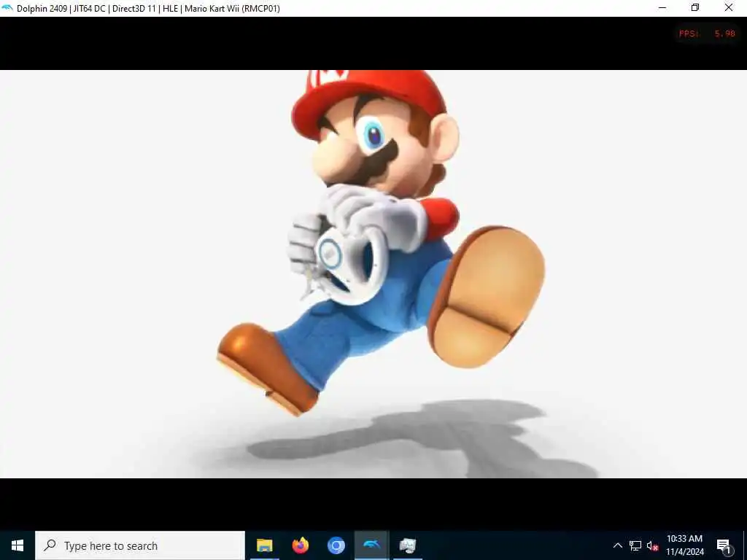Minimize the Dolphin window
This screenshot has height=560, width=747.
point(662,8)
